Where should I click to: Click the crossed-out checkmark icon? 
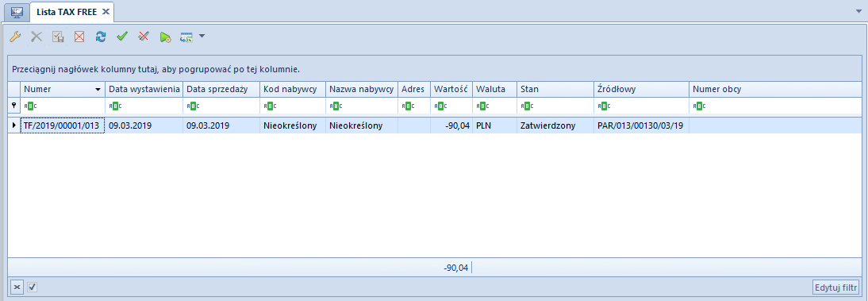144,37
